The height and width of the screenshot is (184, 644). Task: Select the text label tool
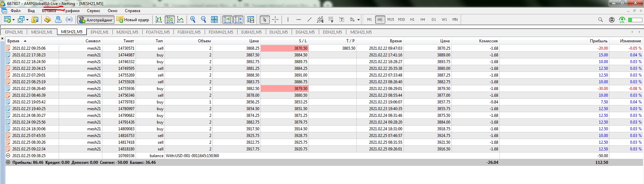tap(342, 20)
